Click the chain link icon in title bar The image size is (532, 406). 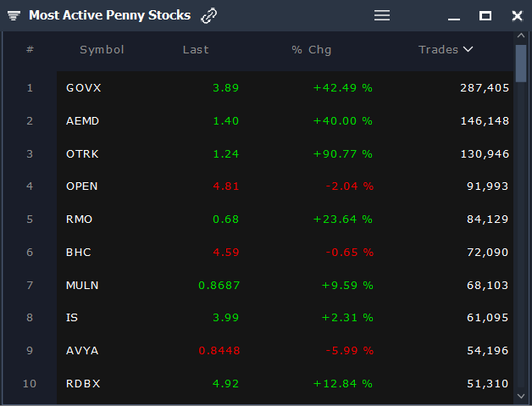click(x=208, y=15)
